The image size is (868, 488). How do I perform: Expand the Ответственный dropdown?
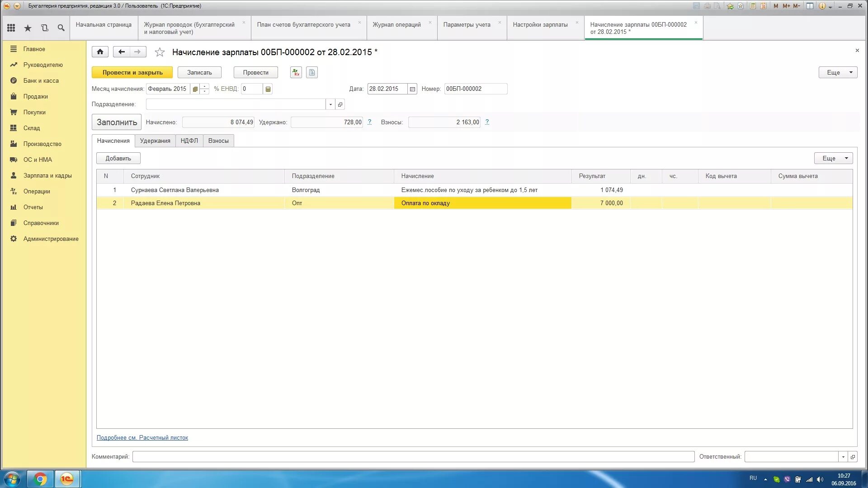tap(843, 457)
